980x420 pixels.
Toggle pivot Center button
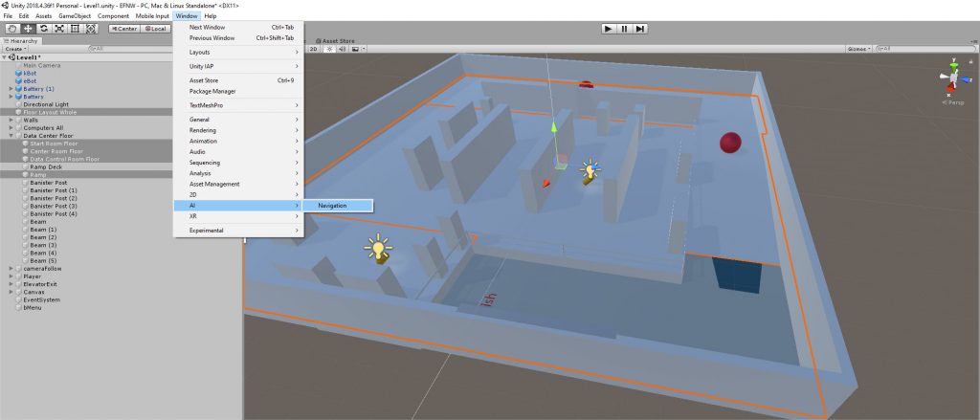coord(122,29)
